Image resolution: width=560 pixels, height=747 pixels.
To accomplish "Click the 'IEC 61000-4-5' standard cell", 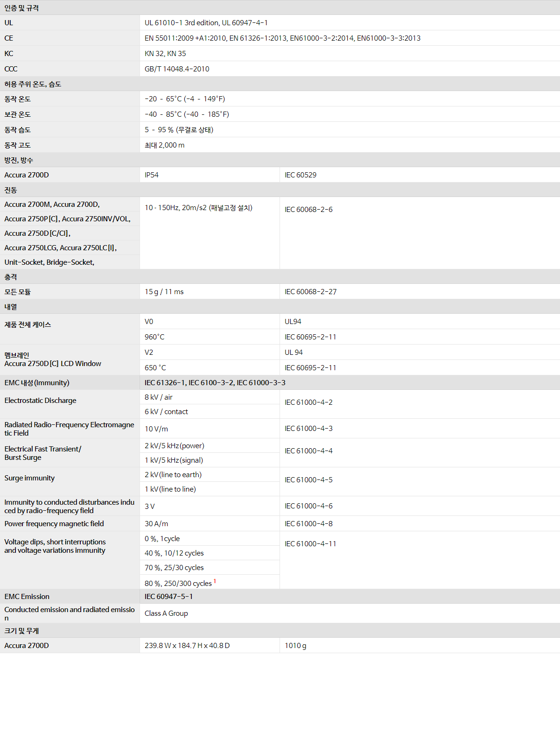I will coord(420,482).
